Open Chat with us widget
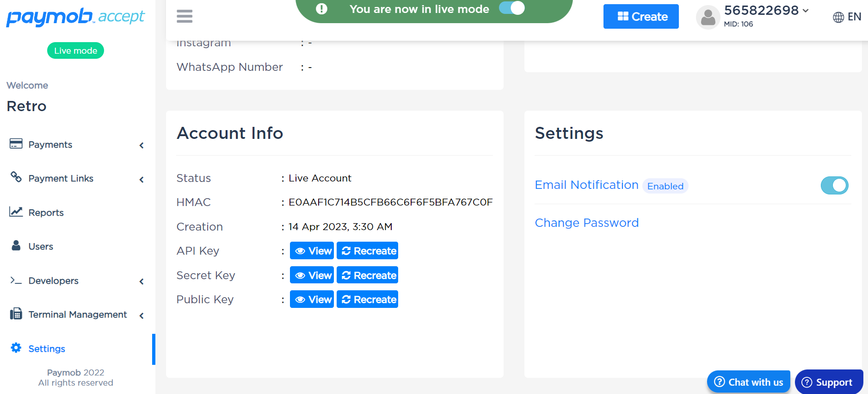Screen dimensions: 868x394 tap(748, 382)
